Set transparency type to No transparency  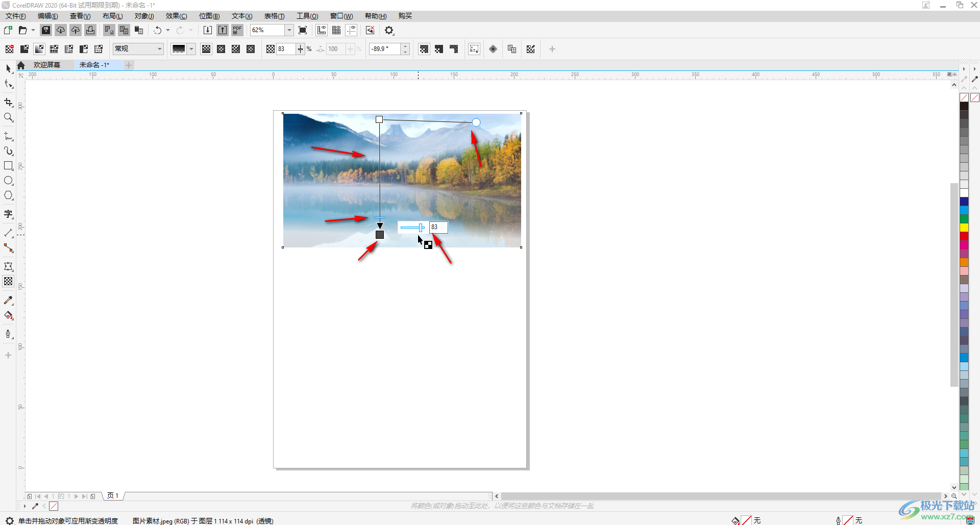9,49
